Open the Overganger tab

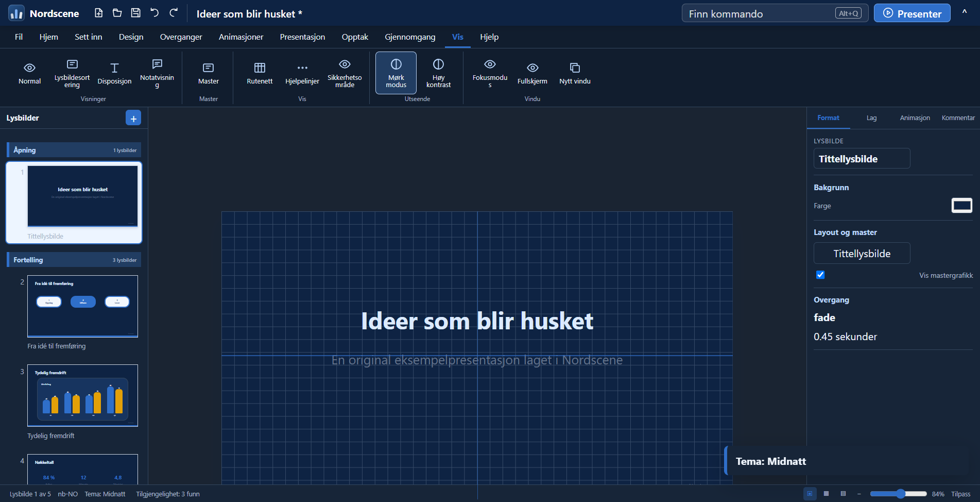[181, 37]
